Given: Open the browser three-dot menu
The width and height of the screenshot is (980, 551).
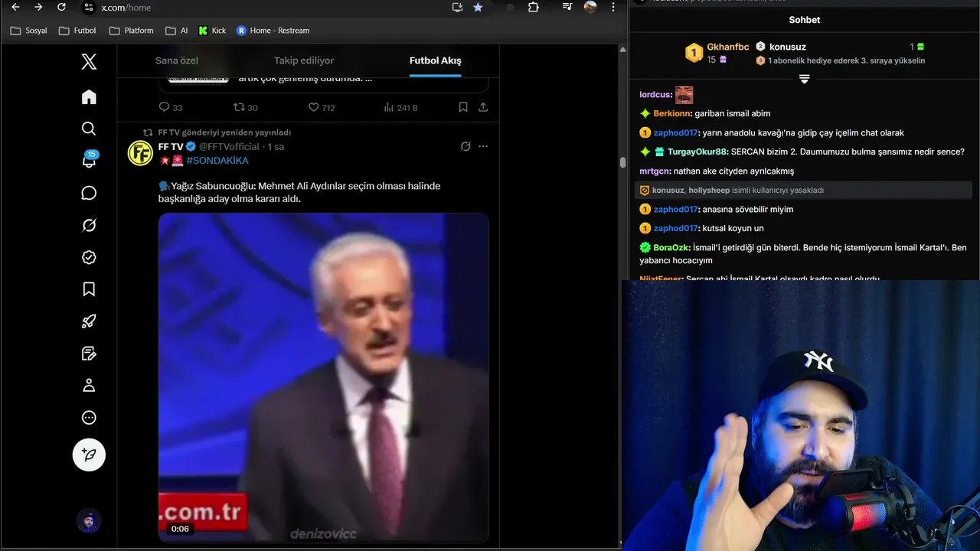Looking at the screenshot, I should click(x=612, y=7).
